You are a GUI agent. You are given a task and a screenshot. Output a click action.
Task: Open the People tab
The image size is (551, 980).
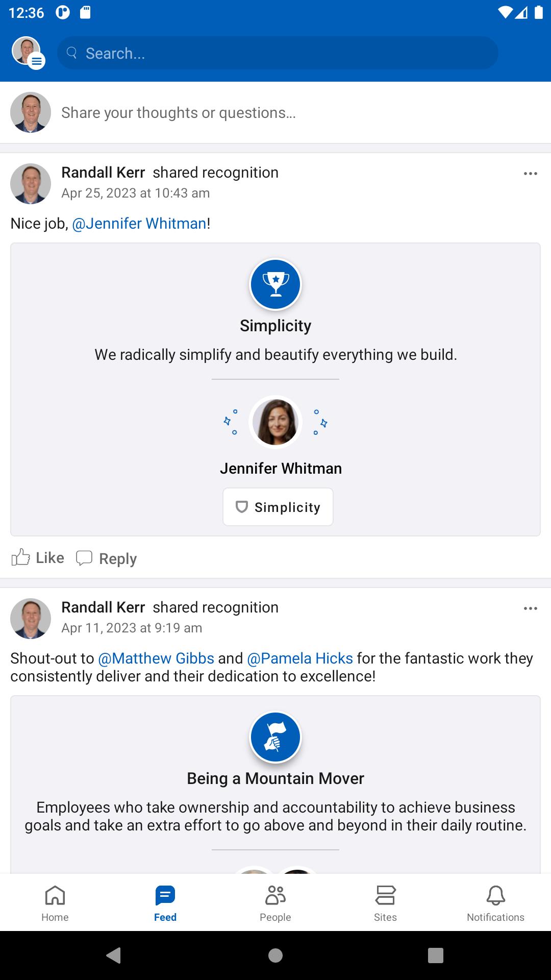[275, 903]
